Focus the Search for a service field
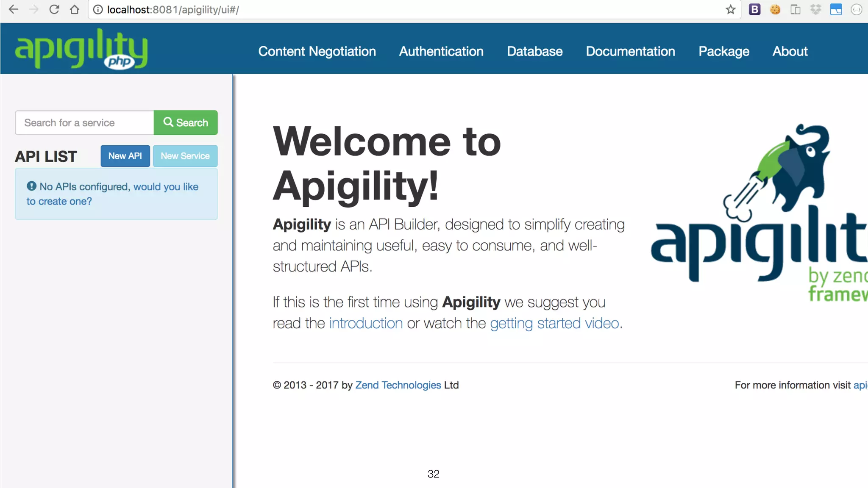The height and width of the screenshot is (488, 868). point(85,123)
